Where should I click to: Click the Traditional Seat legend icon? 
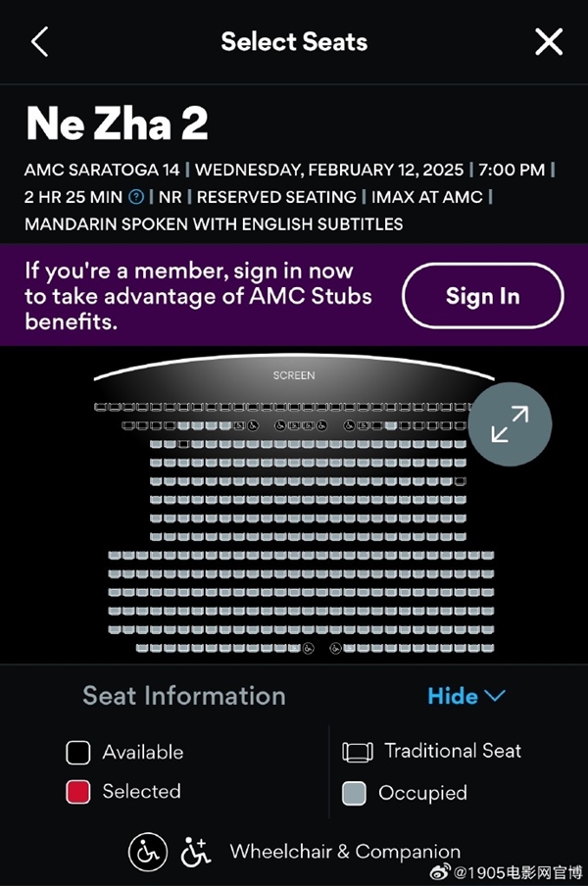pos(359,752)
